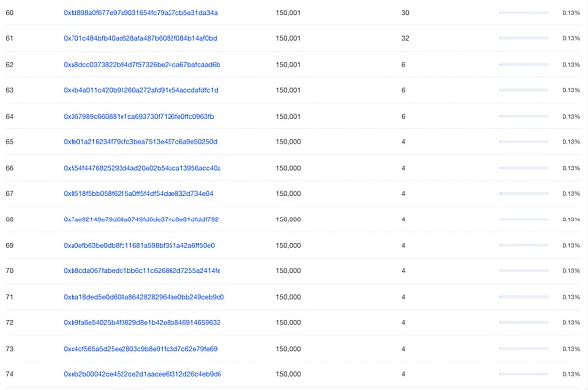Screen dimensions: 588x390
Task: Click the 0.13% percentage in row 67
Action: click(x=571, y=193)
